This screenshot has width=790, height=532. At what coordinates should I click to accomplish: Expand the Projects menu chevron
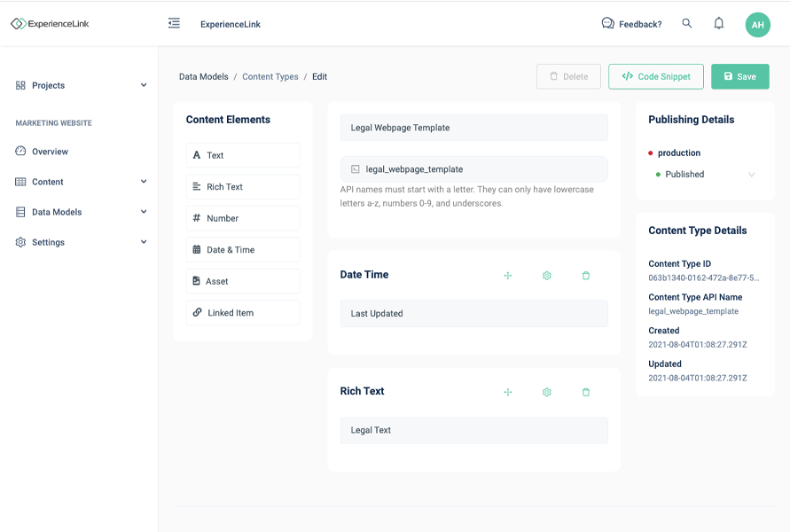[144, 85]
